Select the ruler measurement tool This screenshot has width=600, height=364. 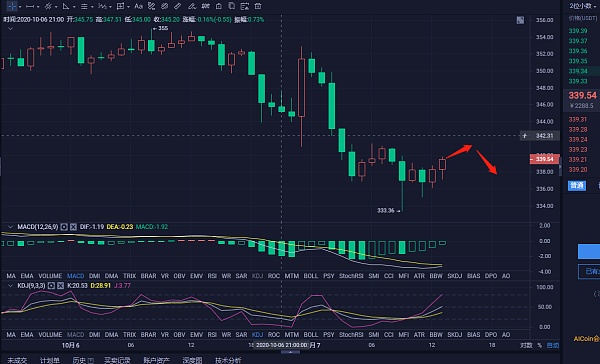(x=178, y=6)
